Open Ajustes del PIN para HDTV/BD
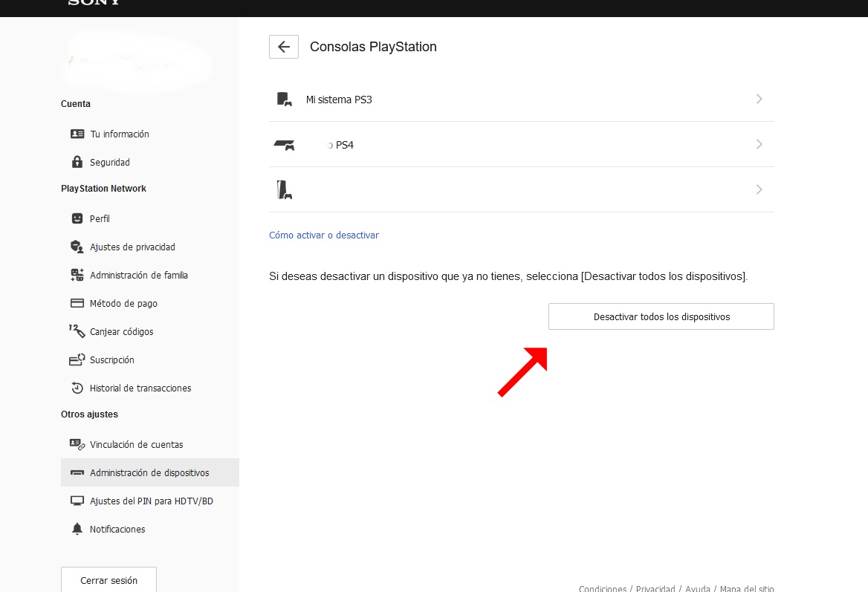The image size is (868, 592). pyautogui.click(x=151, y=501)
